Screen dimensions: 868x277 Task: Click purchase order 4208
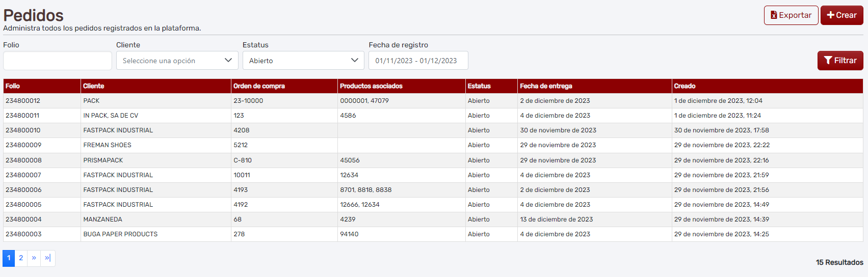(x=242, y=130)
